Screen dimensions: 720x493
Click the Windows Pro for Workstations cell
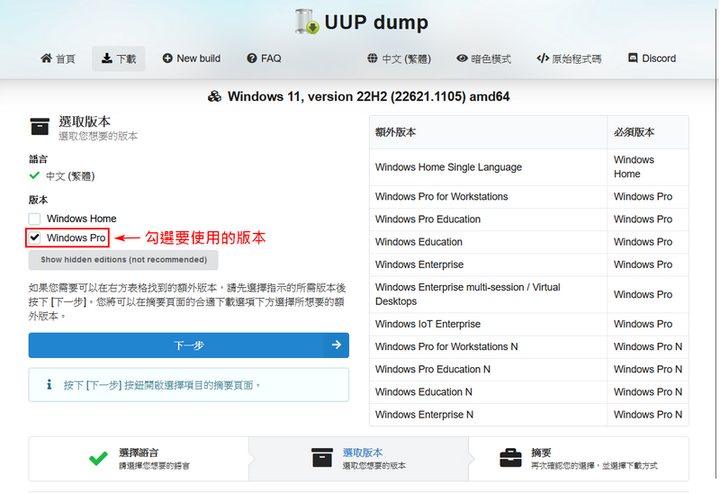(488, 196)
